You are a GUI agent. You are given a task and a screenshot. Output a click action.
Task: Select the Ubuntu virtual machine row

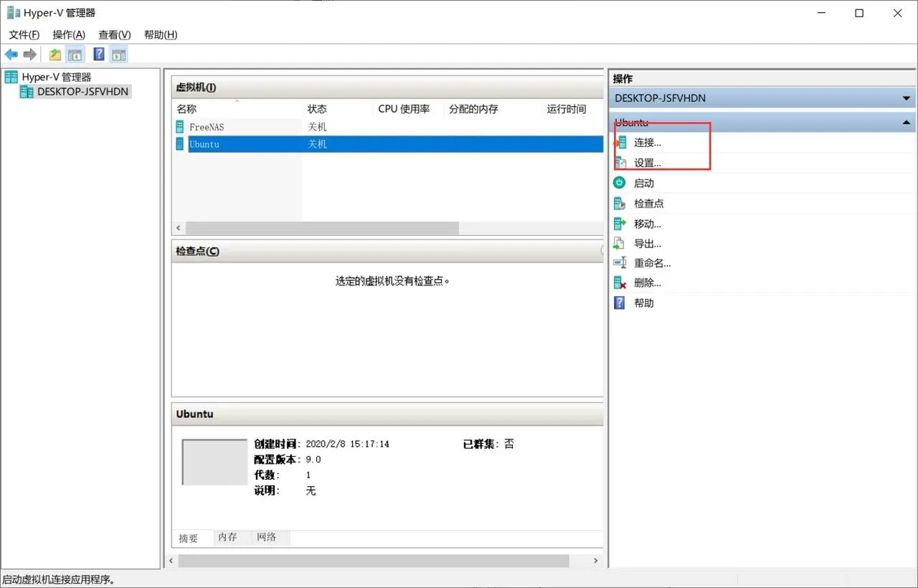pos(388,144)
